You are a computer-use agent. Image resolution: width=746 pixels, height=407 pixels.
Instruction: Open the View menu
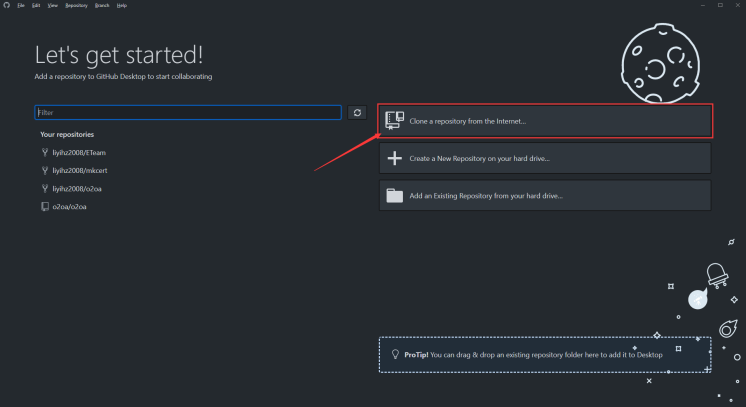[52, 5]
